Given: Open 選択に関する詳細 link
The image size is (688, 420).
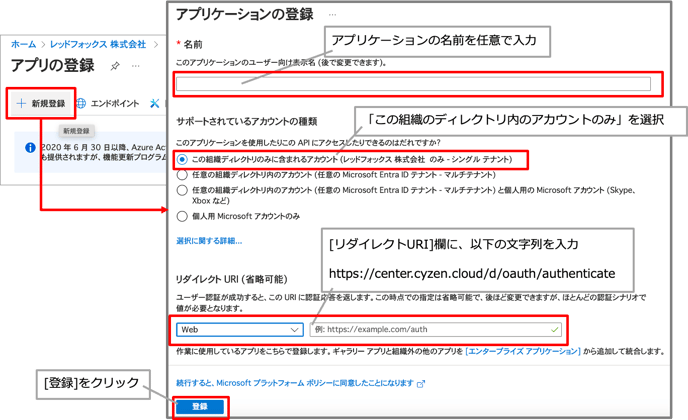Looking at the screenshot, I should [x=209, y=241].
